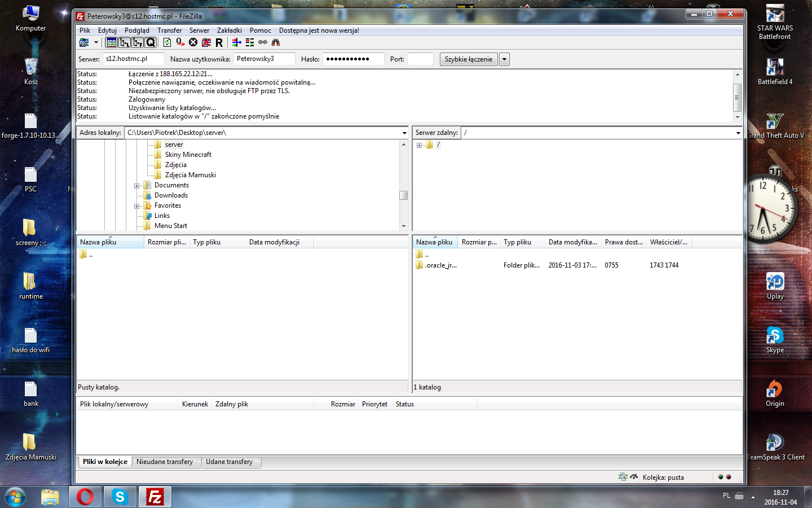812x508 pixels.
Task: Open the Site Manager icon
Action: click(x=84, y=42)
